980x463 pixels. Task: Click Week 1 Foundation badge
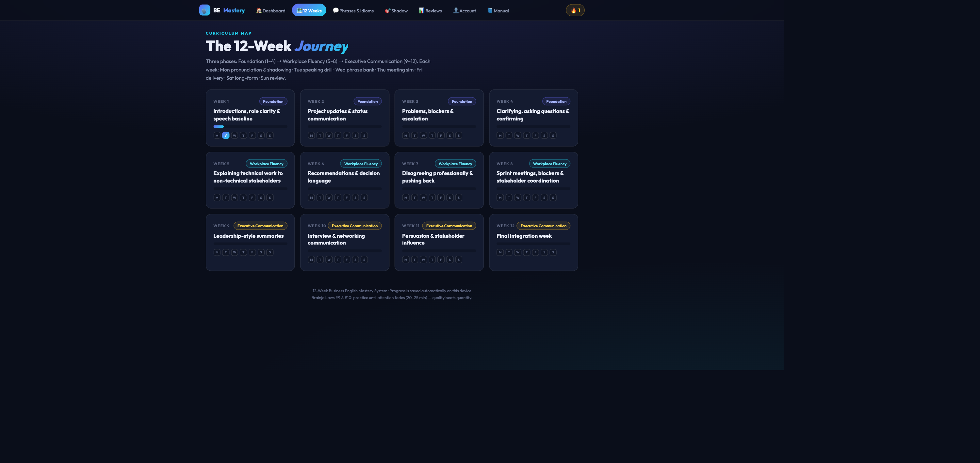(x=273, y=102)
